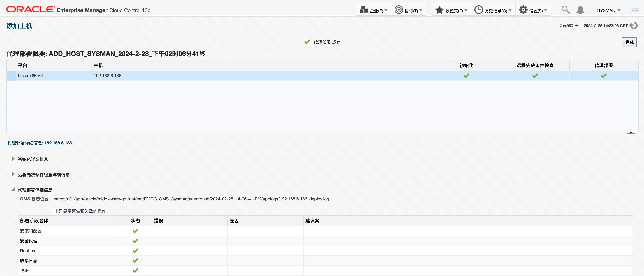Click the Setup (设置) gear icon
644x276 pixels.
point(523,10)
